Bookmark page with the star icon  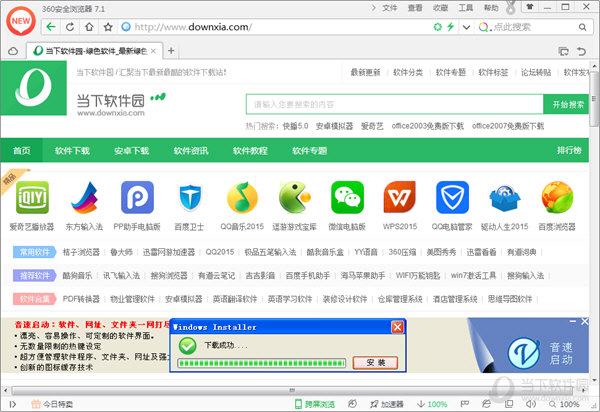click(x=108, y=27)
